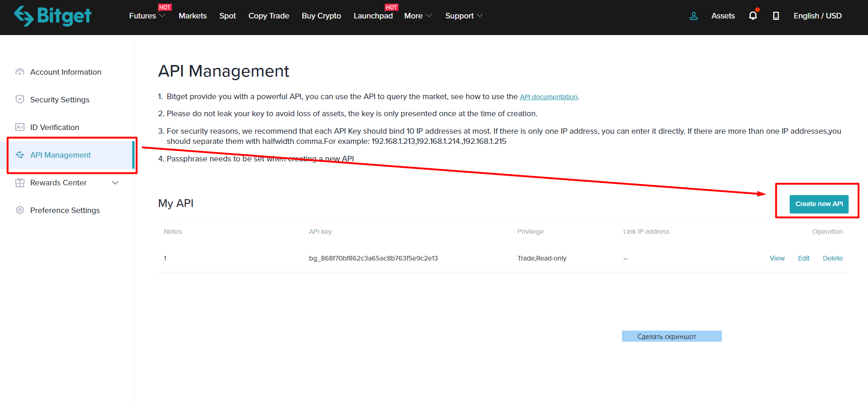Select ID Verification in the sidebar
Viewport: 868px width, 403px height.
point(55,127)
